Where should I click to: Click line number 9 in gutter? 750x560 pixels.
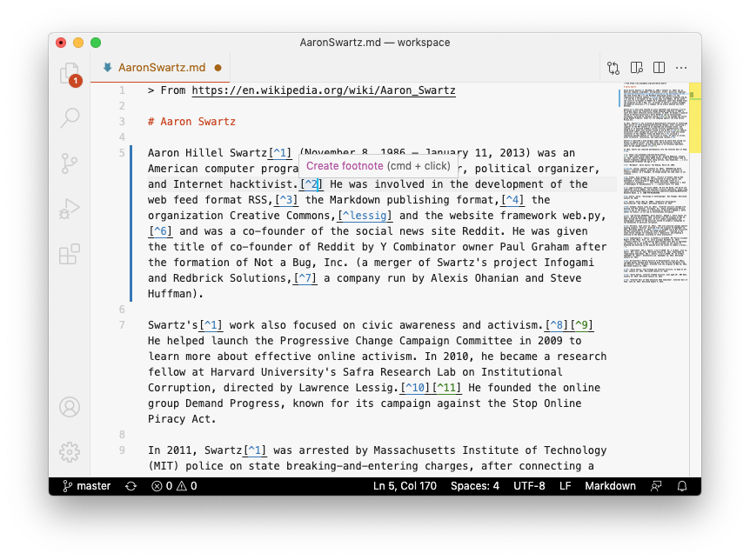click(x=122, y=450)
